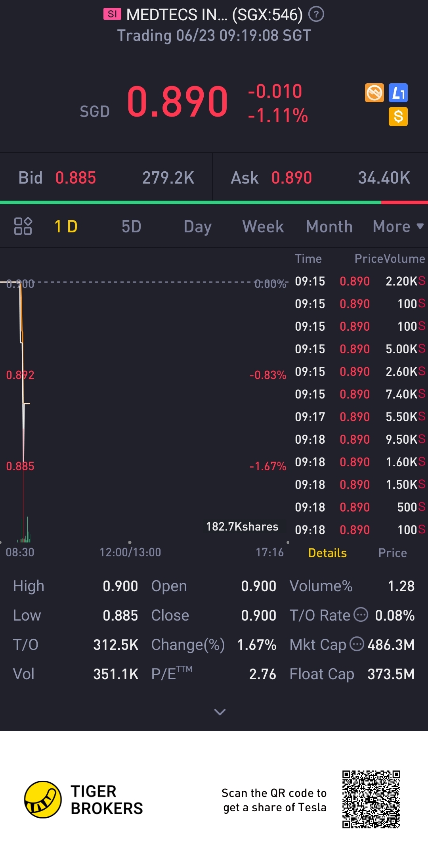Tap the Ask price 0.890
The image size is (428, 868).
pyautogui.click(x=292, y=178)
